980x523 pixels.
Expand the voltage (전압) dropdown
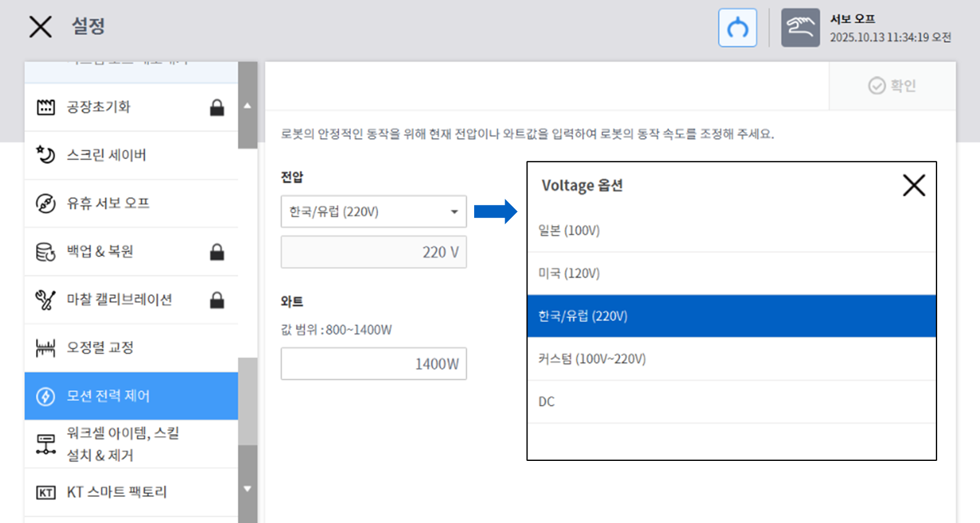374,212
